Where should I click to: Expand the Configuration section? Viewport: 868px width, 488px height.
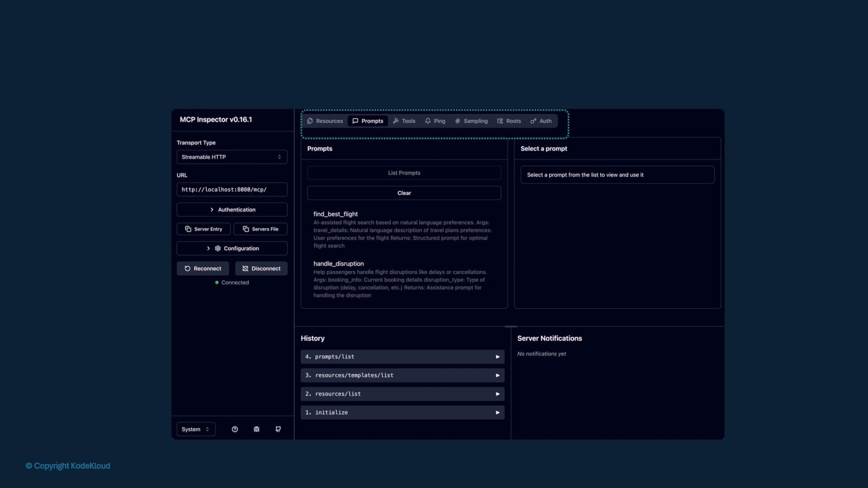(232, 249)
